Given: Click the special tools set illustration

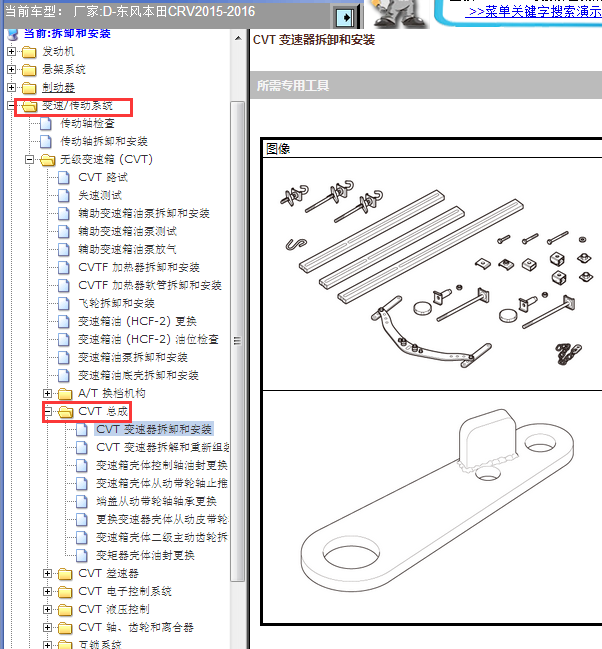Looking at the screenshot, I should click(x=437, y=273).
